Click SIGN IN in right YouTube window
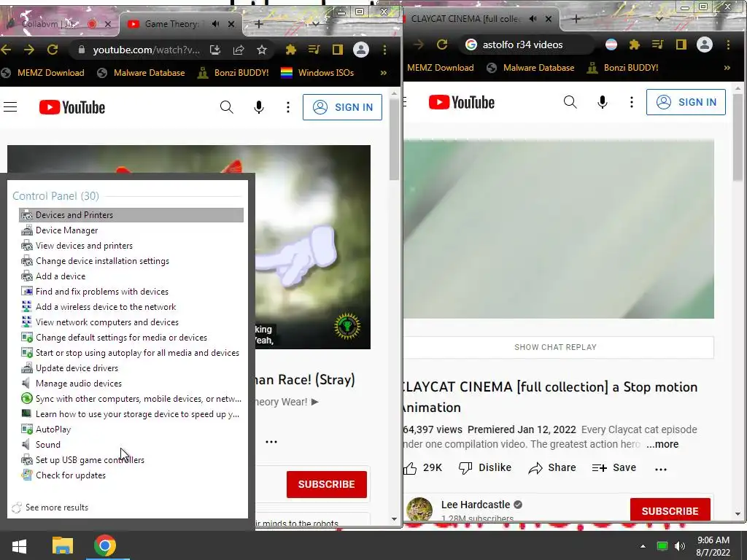 point(686,102)
